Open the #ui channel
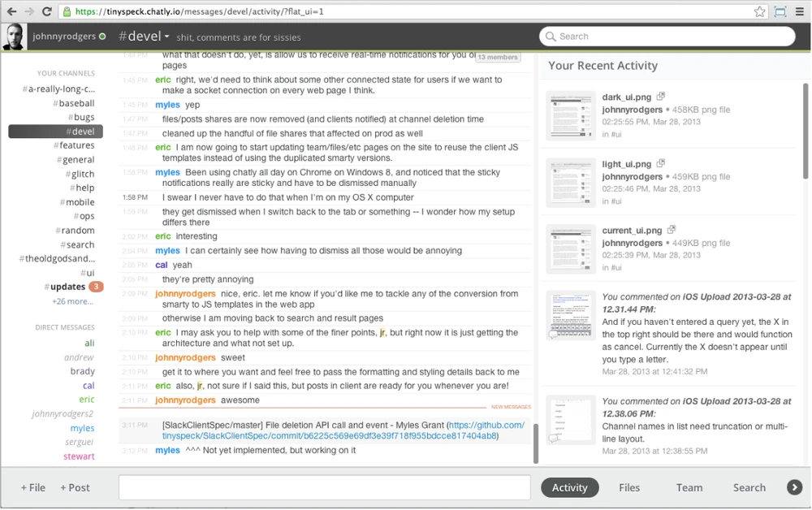 [x=88, y=273]
